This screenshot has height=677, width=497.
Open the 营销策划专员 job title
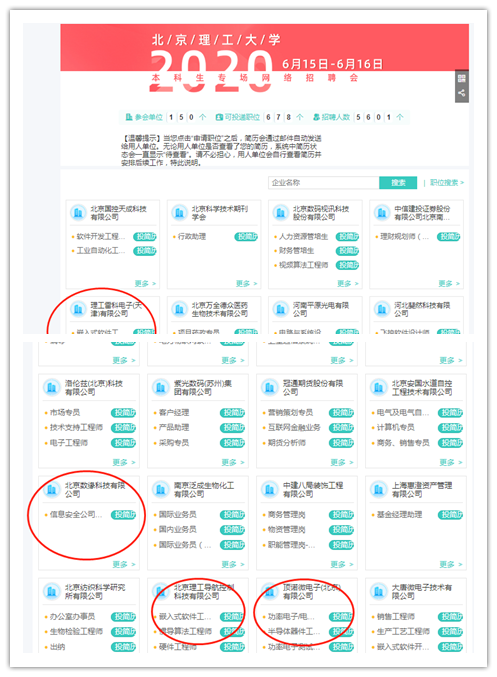[291, 413]
